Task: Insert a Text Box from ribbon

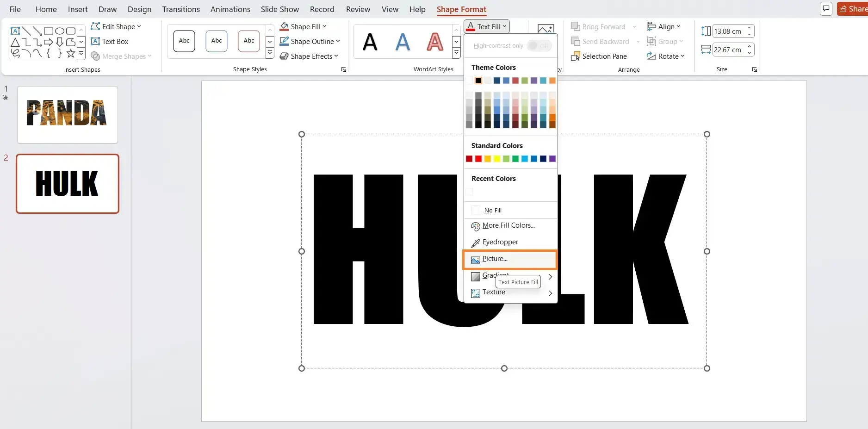Action: (x=110, y=41)
